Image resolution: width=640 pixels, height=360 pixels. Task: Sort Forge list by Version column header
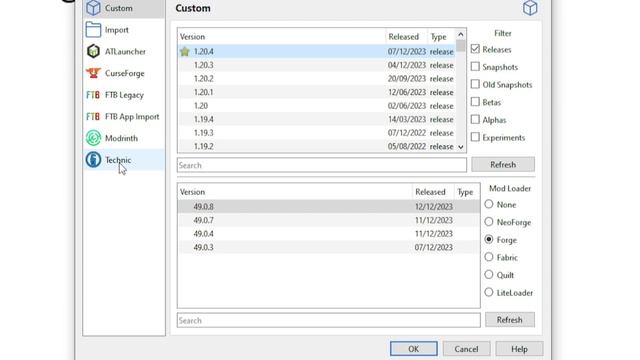click(x=295, y=192)
